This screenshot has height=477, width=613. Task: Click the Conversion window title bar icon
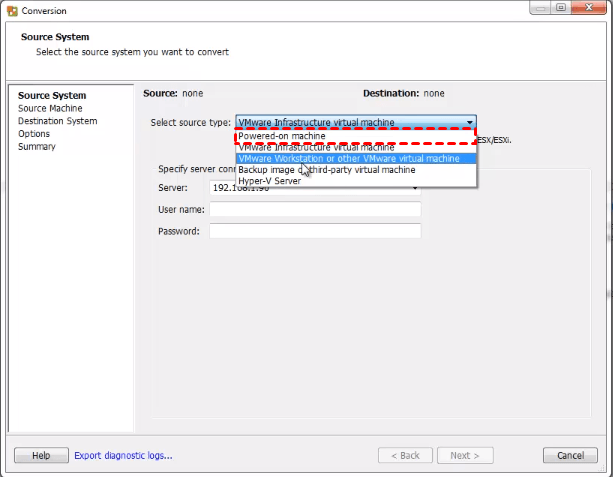click(x=10, y=12)
